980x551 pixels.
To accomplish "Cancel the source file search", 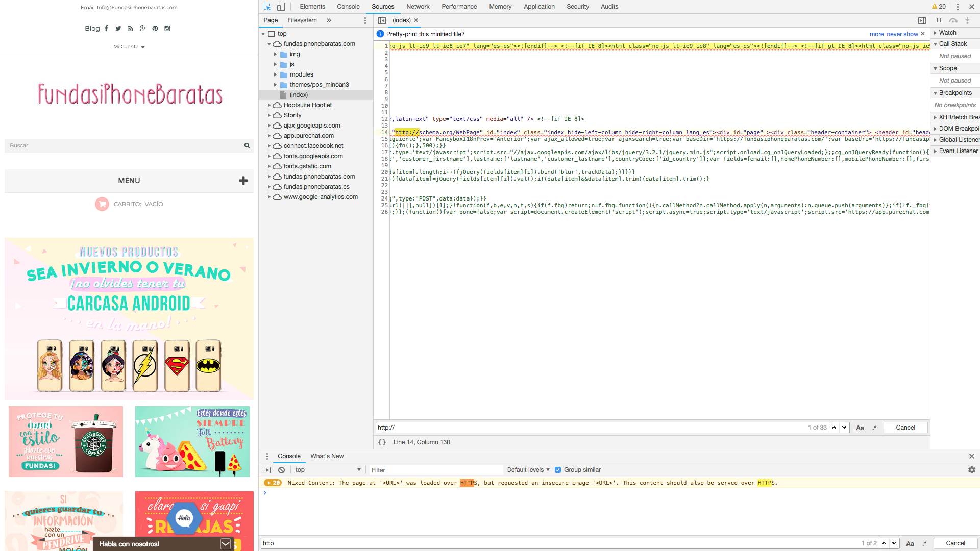I will tap(905, 428).
